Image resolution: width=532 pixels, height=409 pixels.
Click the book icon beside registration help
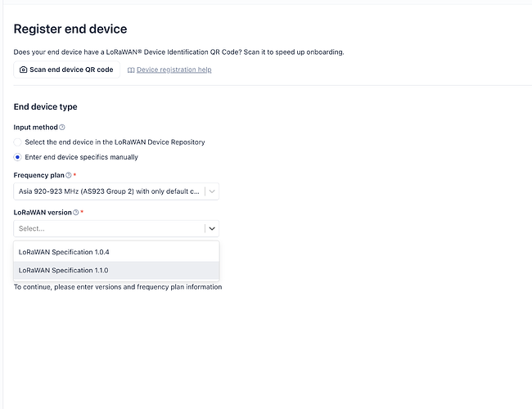(x=131, y=70)
